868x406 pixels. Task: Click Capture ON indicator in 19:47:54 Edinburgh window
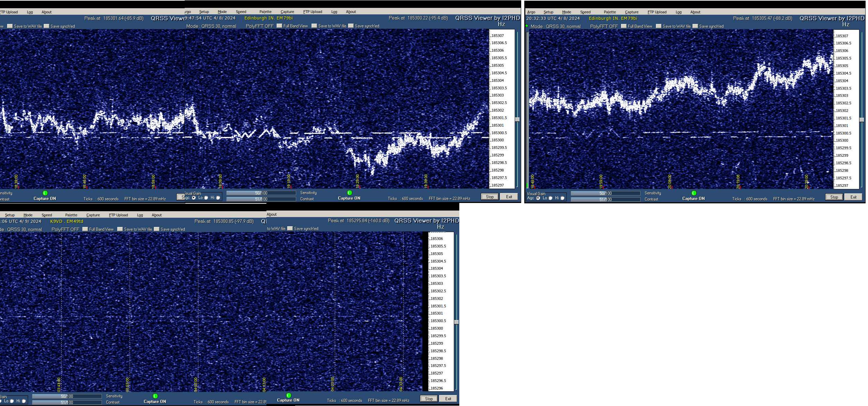click(x=349, y=193)
